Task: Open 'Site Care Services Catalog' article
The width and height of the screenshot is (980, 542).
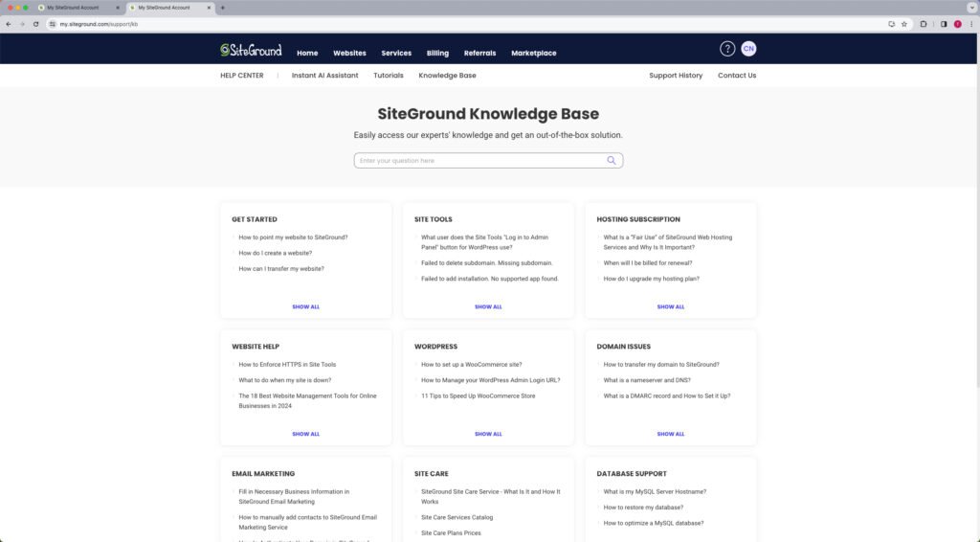Action: [457, 518]
